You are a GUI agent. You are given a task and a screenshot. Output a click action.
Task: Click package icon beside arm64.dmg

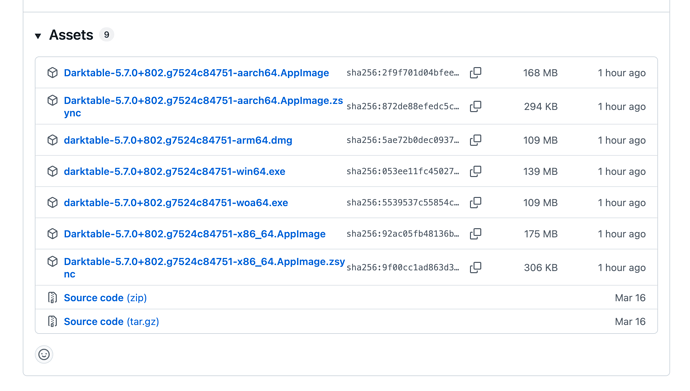[52, 140]
